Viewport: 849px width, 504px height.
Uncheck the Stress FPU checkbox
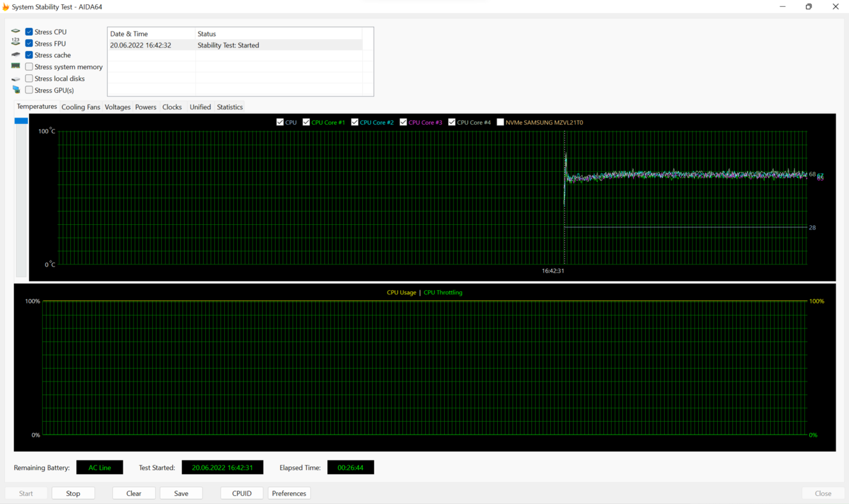tap(29, 43)
